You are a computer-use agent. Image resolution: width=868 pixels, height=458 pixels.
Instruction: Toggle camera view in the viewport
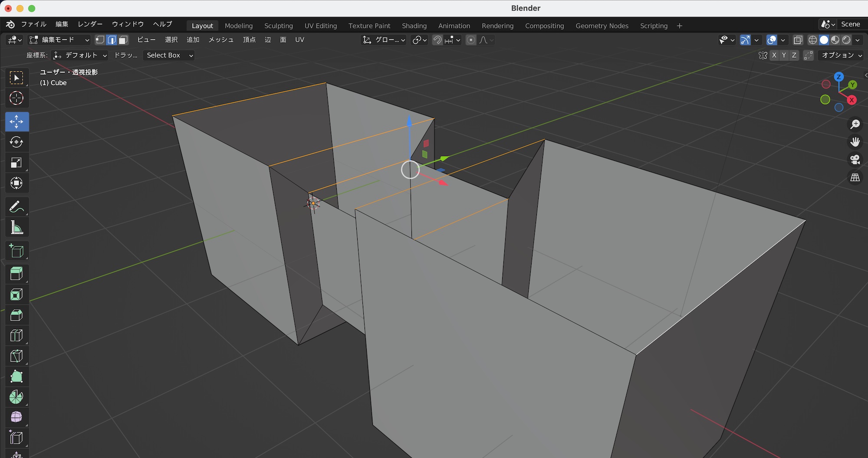pos(855,160)
